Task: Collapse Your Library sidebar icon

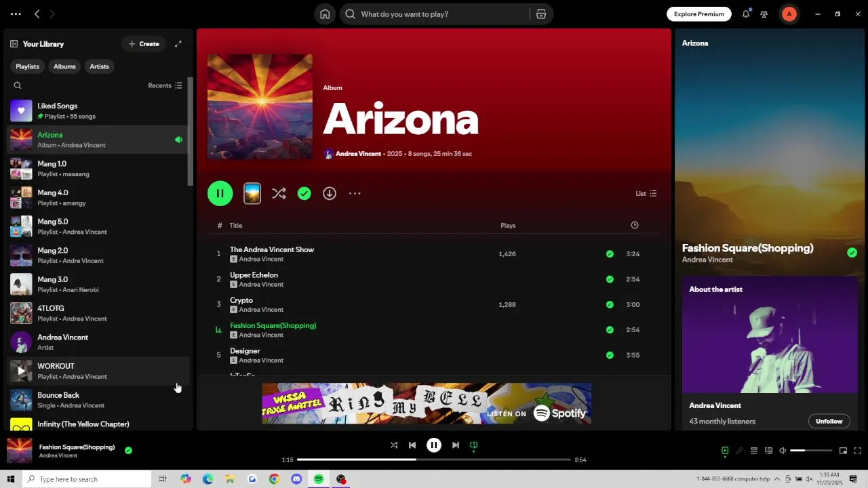Action: (14, 44)
